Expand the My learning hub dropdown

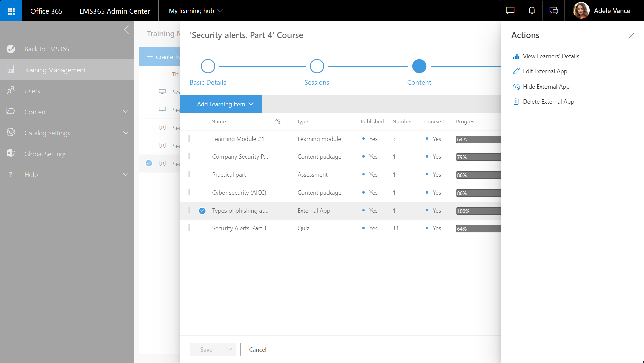tap(196, 11)
